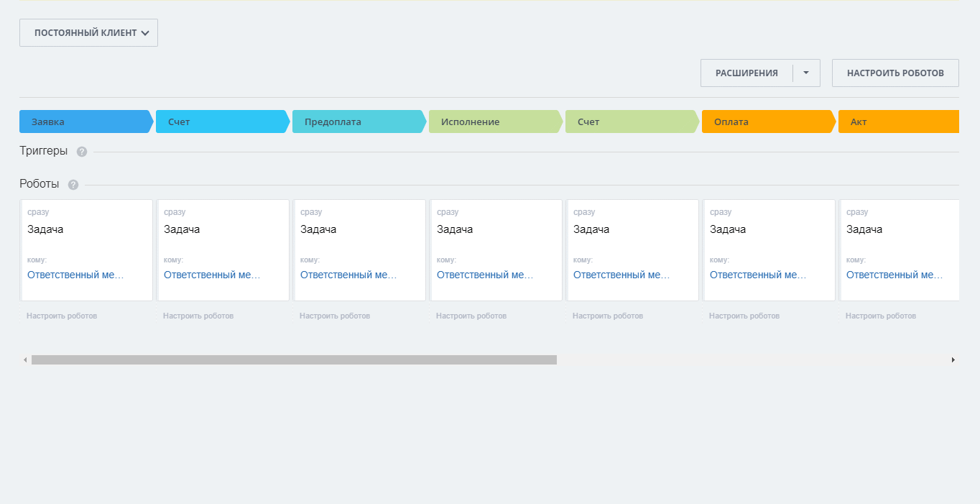Click the small Настроить роботов link under Исполнение

click(x=471, y=316)
